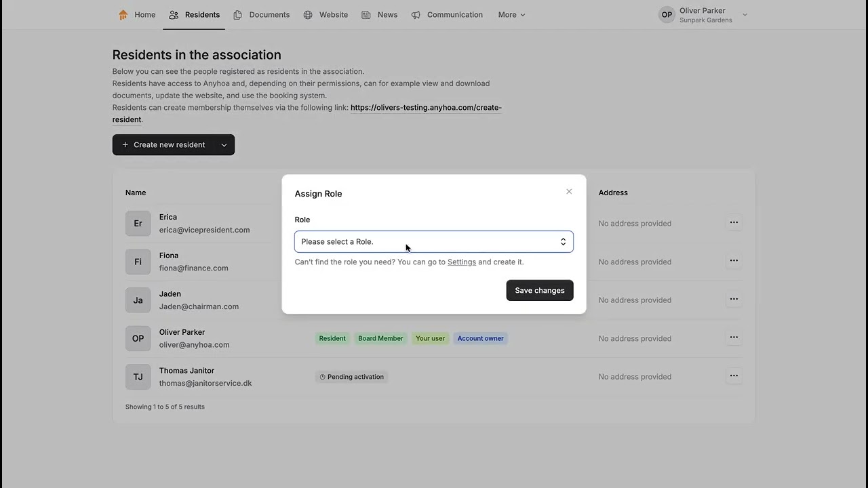
Task: Click the Communication megaphone icon
Action: [x=416, y=15]
